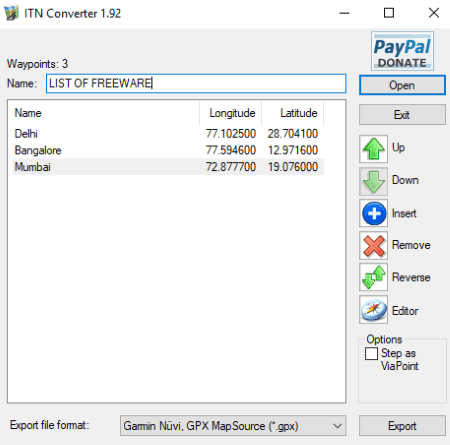Click the blue Insert plus icon
450x445 pixels.
(x=373, y=213)
